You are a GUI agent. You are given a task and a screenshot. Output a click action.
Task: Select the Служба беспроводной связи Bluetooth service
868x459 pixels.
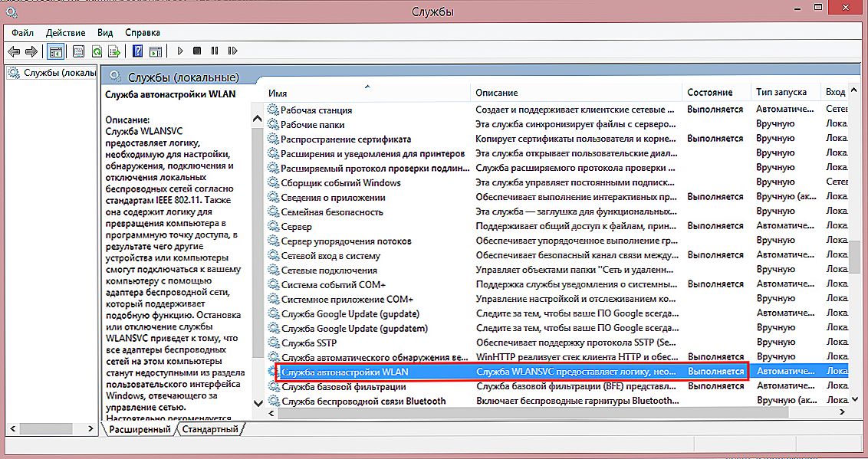tap(363, 401)
